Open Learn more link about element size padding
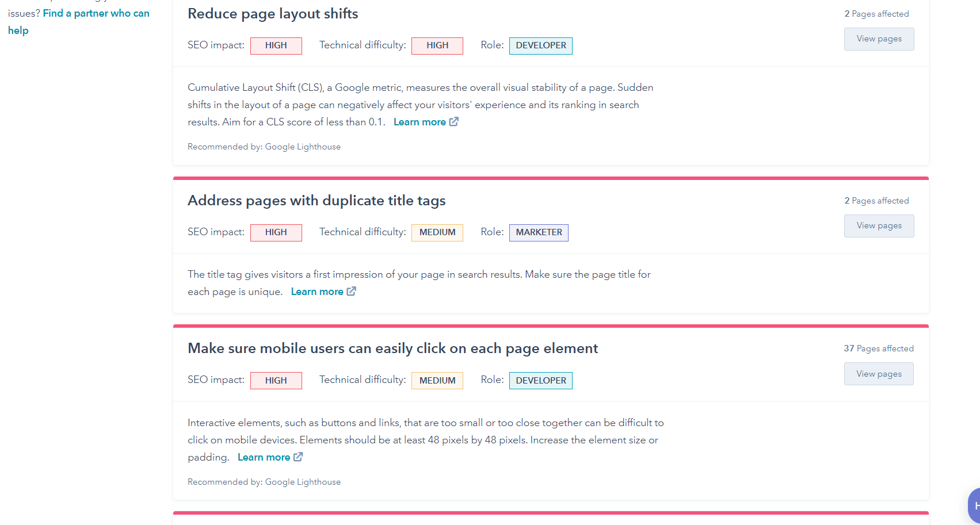This screenshot has width=980, height=525. [264, 457]
